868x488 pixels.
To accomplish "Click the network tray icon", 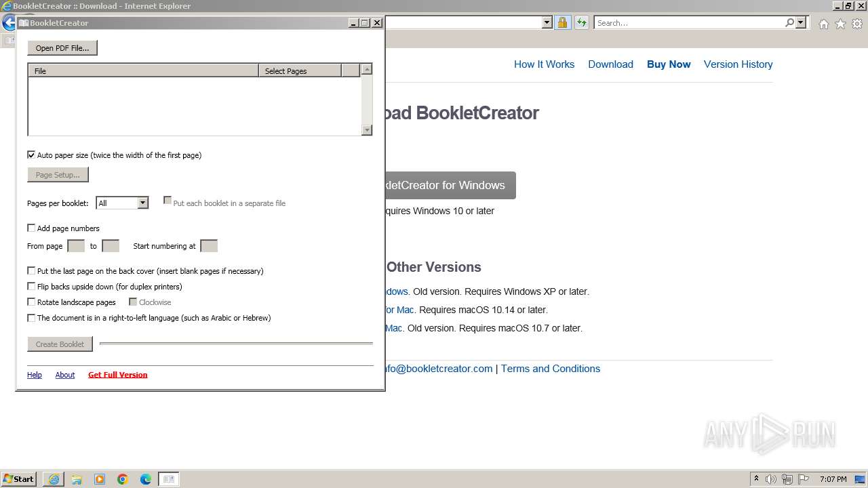I will coord(787,479).
